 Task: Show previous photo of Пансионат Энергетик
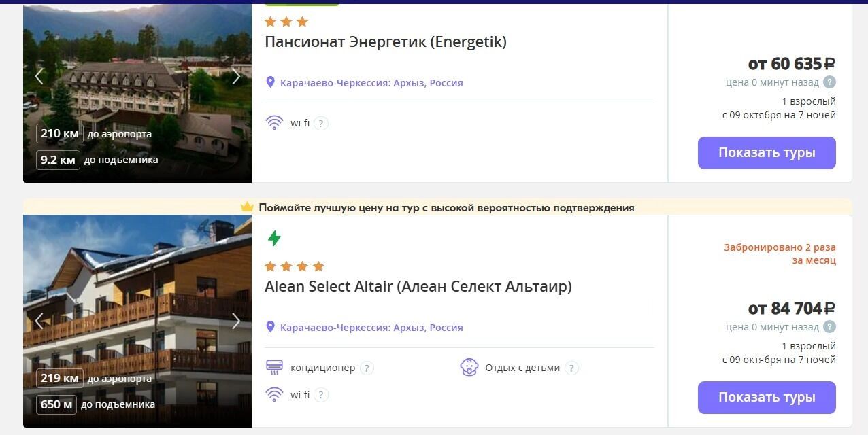pyautogui.click(x=39, y=77)
